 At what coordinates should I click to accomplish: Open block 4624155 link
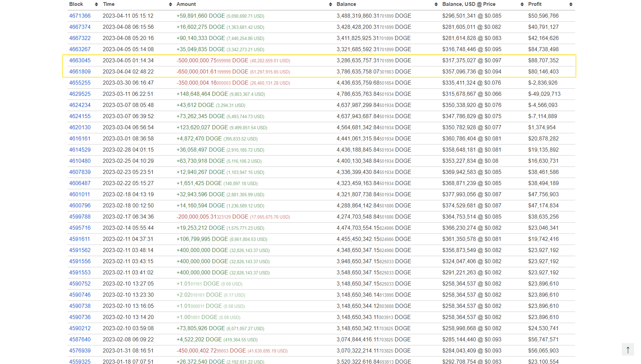[x=80, y=116]
